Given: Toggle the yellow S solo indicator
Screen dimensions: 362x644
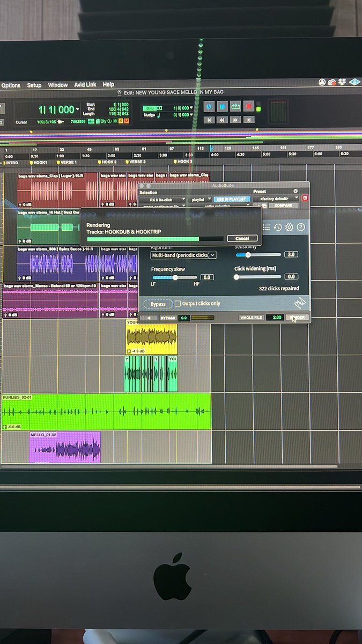Looking at the screenshot, I should point(121,121).
